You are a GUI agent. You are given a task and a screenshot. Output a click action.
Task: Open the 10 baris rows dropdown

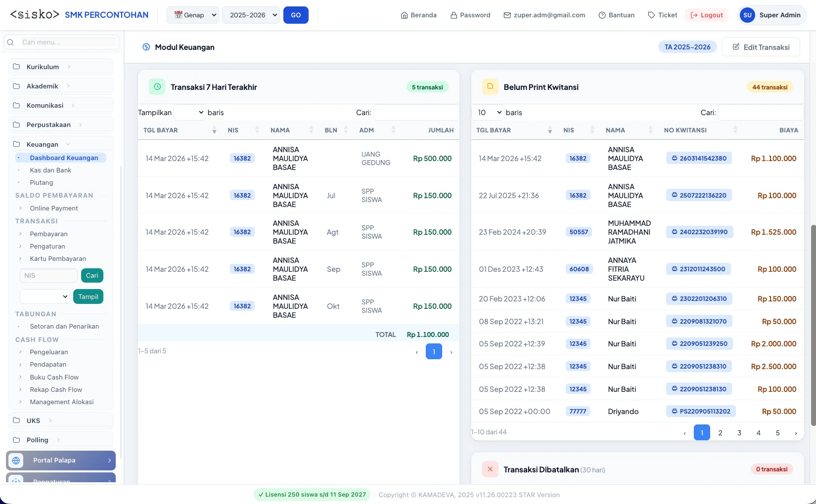pos(488,113)
